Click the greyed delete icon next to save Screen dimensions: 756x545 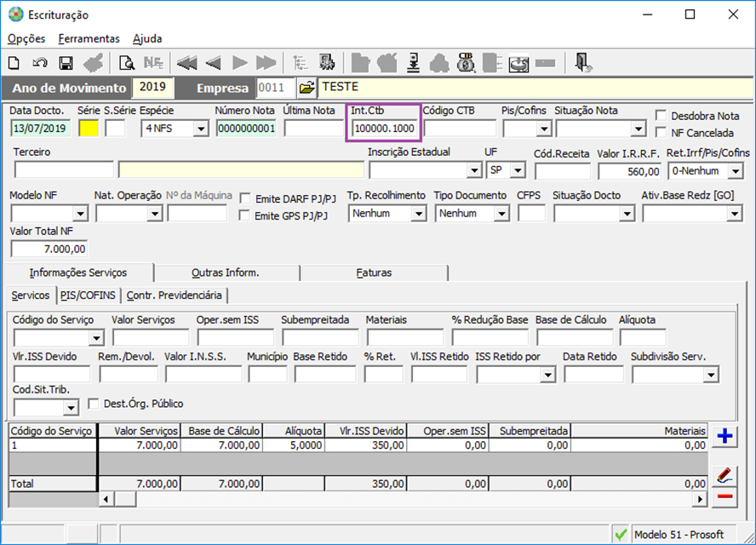93,63
